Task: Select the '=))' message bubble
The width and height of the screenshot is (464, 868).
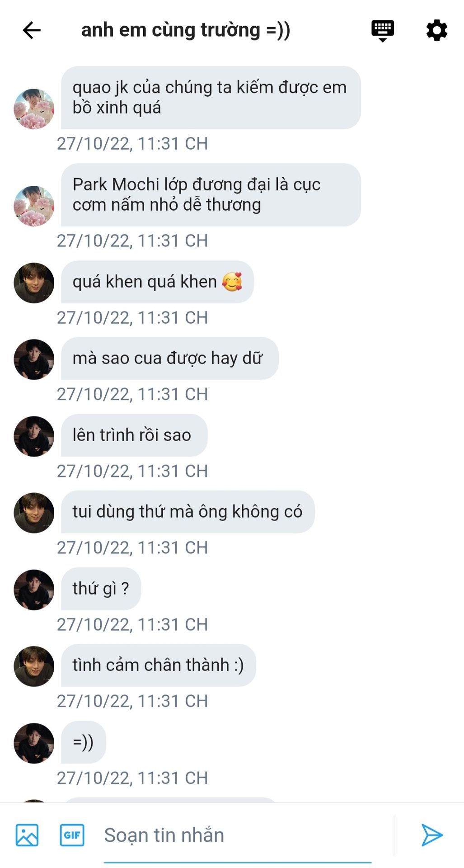Action: click(83, 742)
